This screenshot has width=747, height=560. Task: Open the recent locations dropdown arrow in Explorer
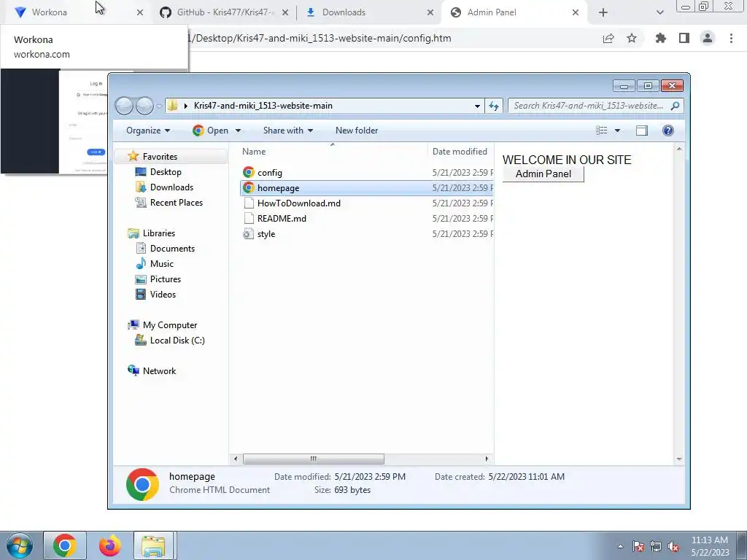pyautogui.click(x=159, y=106)
